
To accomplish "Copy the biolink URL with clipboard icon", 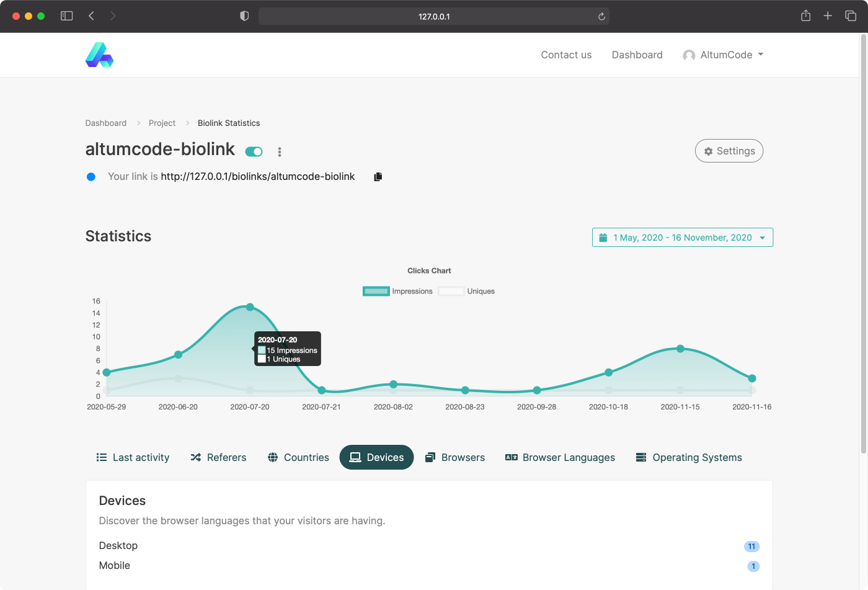I will pos(378,177).
